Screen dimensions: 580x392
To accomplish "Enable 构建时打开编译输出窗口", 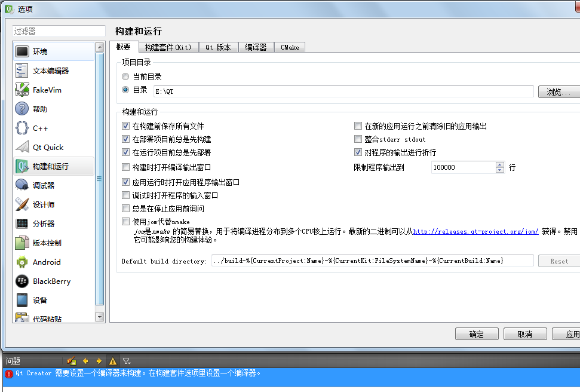I will point(126,167).
